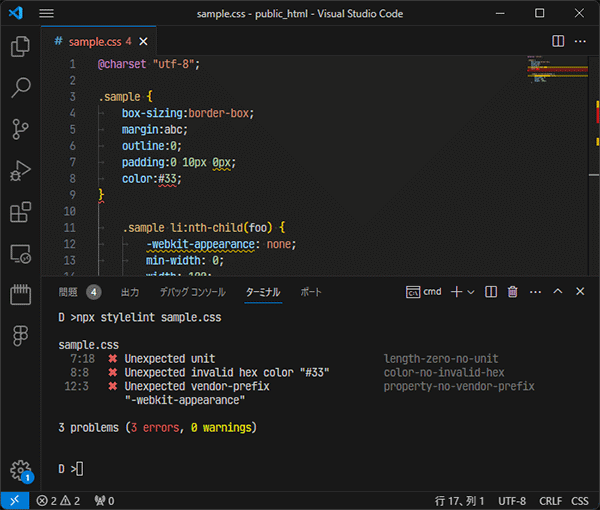Open the Explorer view in activity bar

[x=20, y=46]
